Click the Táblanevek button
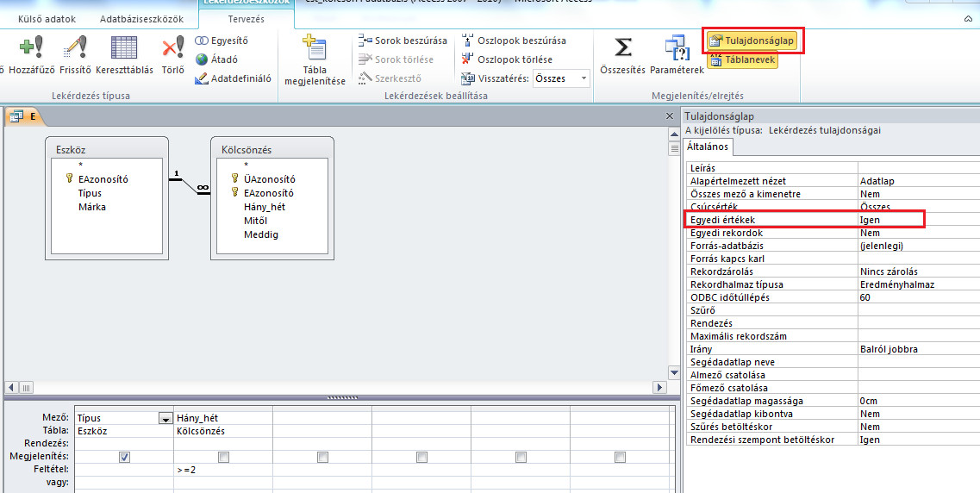980x493 pixels. click(x=742, y=60)
